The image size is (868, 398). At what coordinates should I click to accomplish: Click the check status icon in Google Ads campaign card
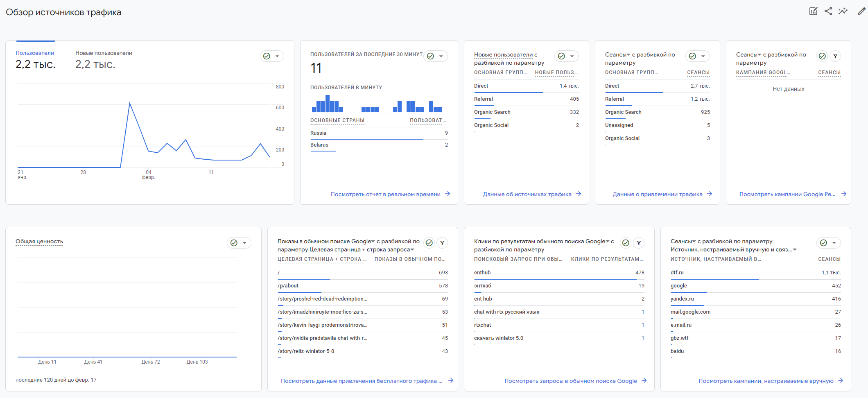[x=822, y=56]
